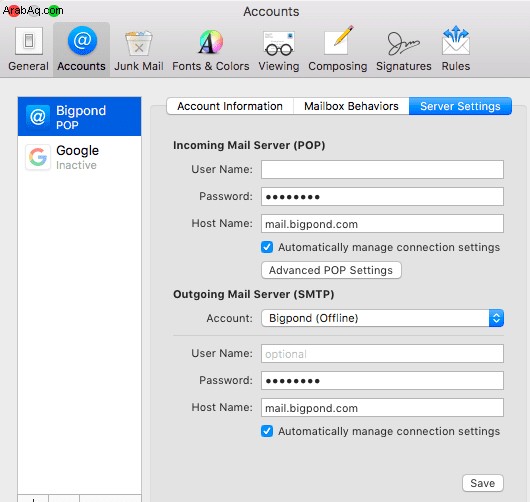This screenshot has width=530, height=502.
Task: Switch to the Mailbox Behaviors tab
Action: 351,106
